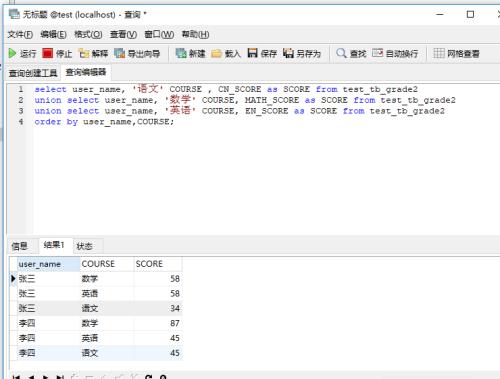
Task: Select 张三 name cell in 数学 row
Action: (49, 279)
